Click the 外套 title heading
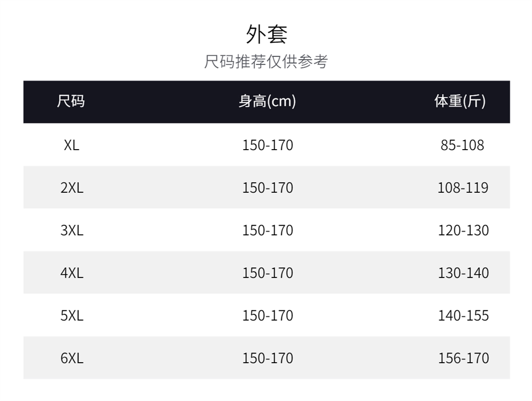 (x=267, y=35)
